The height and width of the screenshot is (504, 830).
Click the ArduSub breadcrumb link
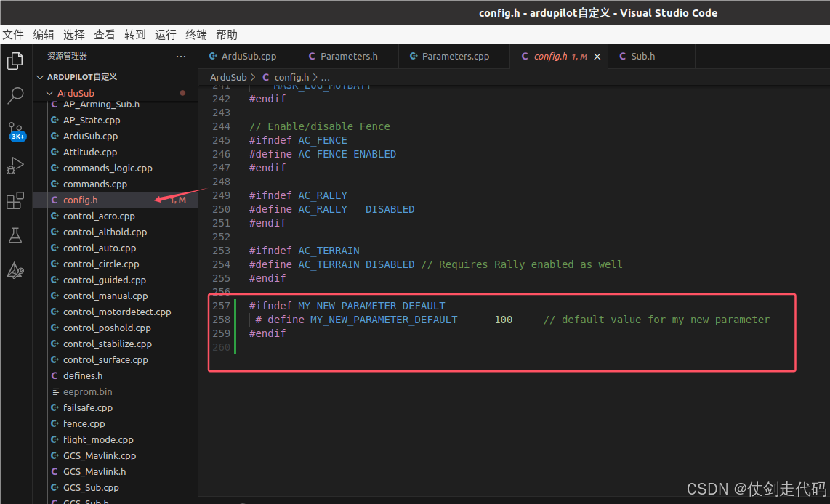(229, 77)
